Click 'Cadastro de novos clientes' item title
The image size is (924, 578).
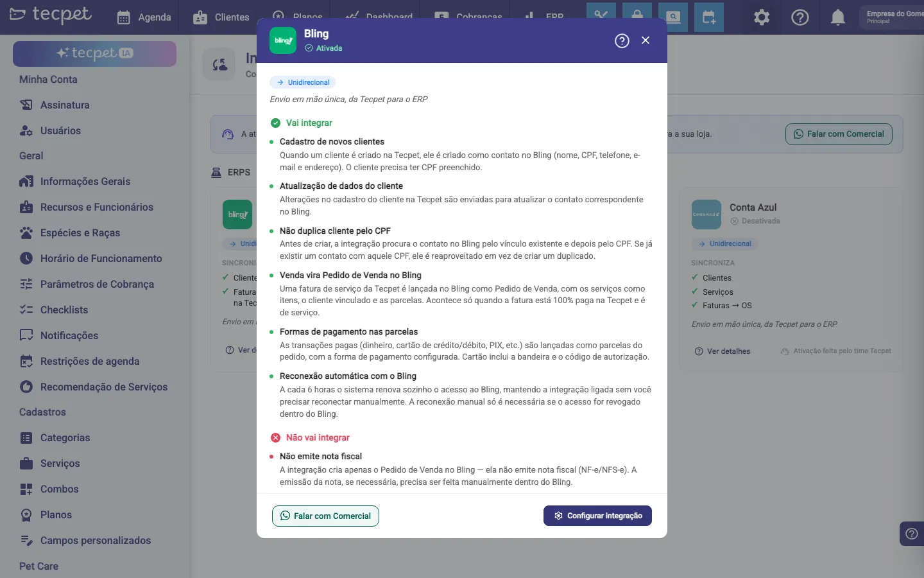332,141
